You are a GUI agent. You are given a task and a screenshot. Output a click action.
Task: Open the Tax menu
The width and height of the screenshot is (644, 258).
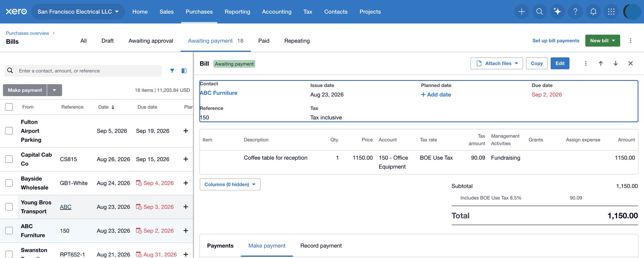[308, 12]
